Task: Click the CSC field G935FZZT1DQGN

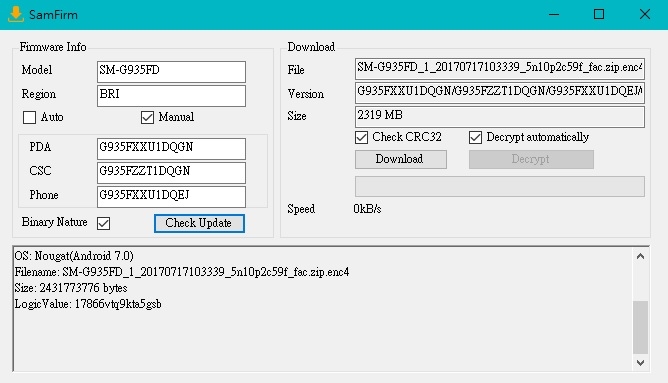Action: coord(171,173)
